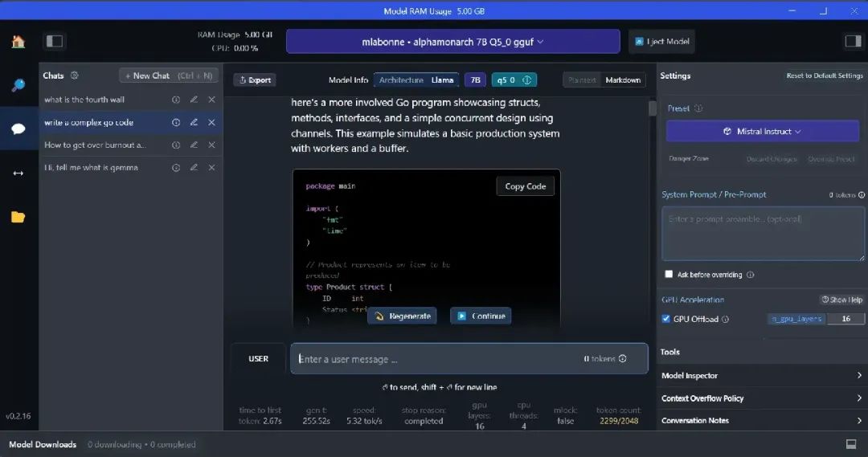
Task: Open the 'How to get over burnout' chat
Action: tap(95, 145)
